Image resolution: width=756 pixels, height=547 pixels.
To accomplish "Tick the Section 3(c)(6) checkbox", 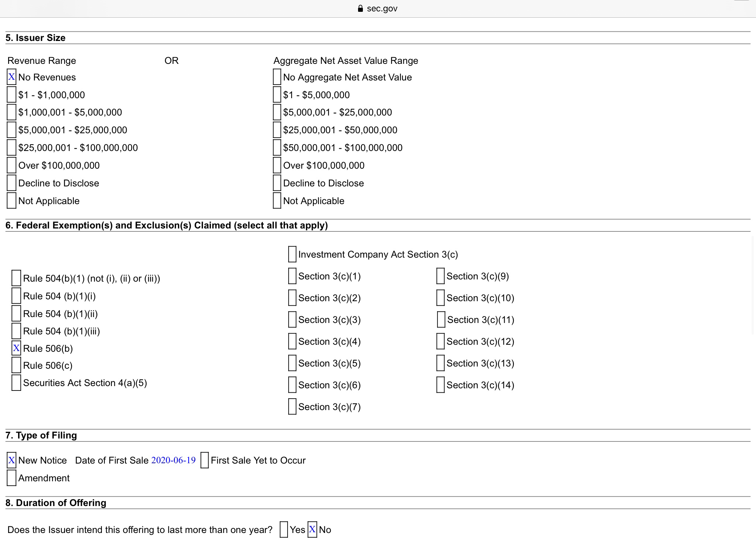I will click(292, 385).
